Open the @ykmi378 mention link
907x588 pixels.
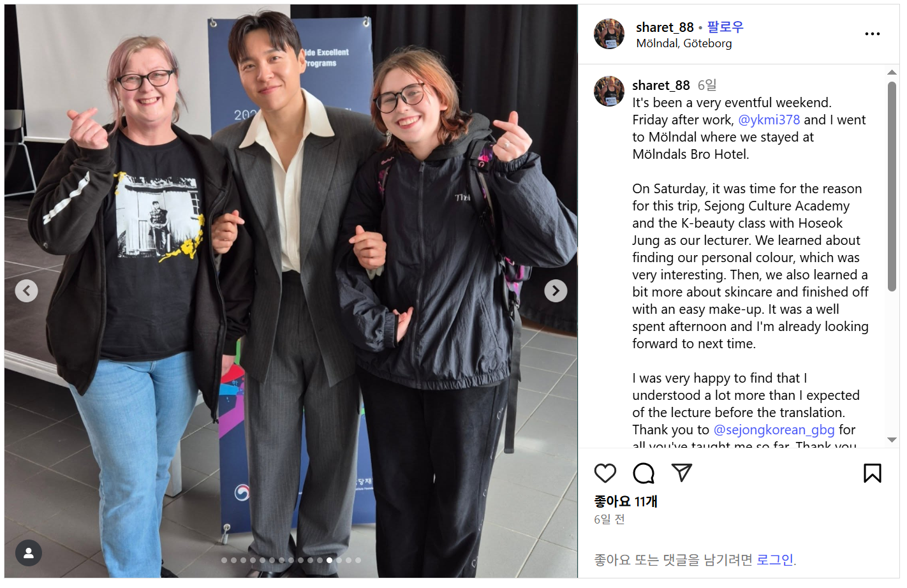coord(769,120)
